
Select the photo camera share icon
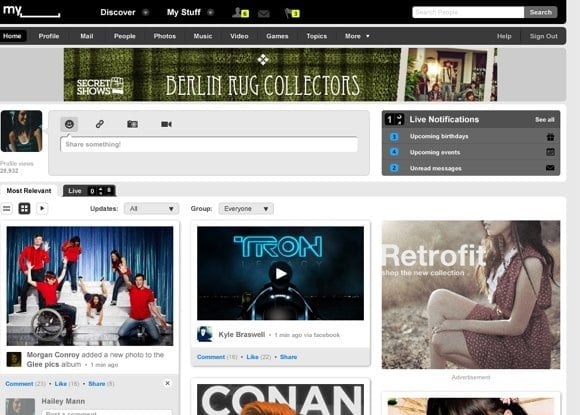pos(132,124)
